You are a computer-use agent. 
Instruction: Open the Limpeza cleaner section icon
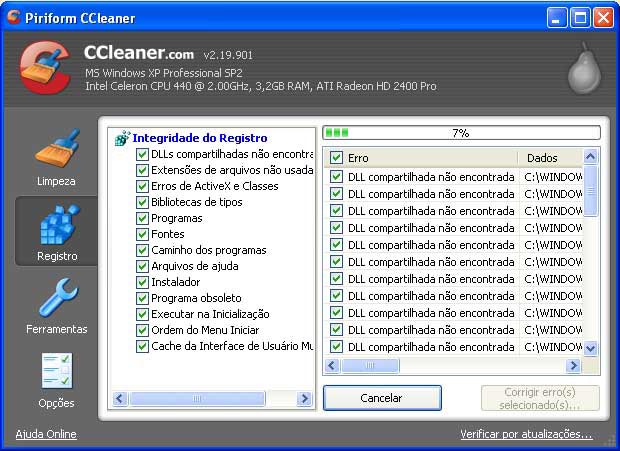click(x=57, y=150)
